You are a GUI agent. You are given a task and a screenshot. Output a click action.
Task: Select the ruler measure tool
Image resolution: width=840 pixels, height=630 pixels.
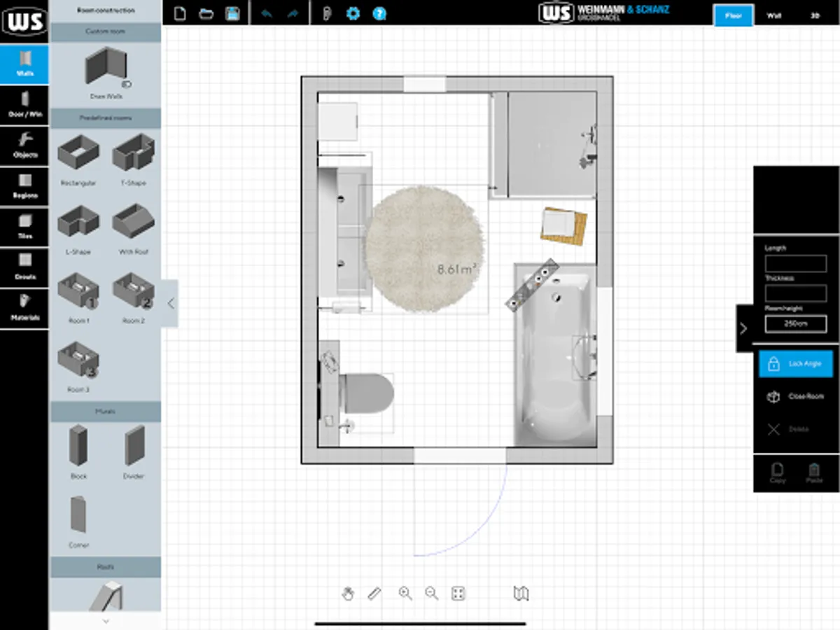[374, 594]
